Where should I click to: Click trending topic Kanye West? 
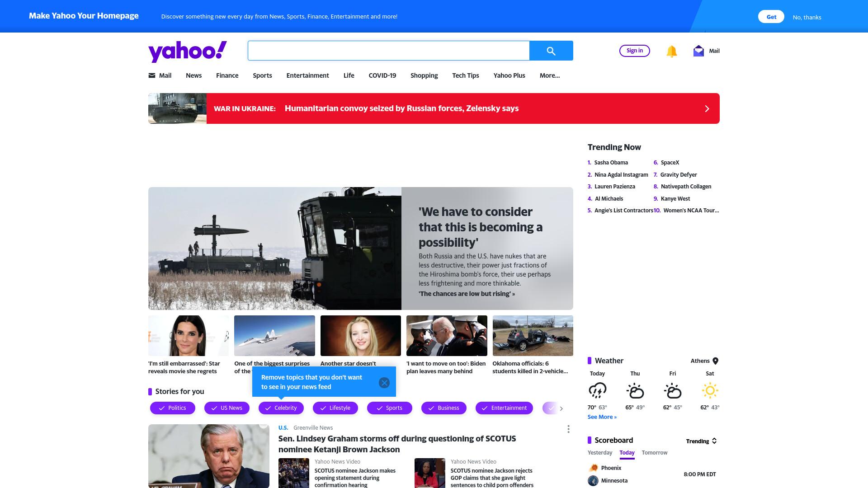(x=675, y=199)
